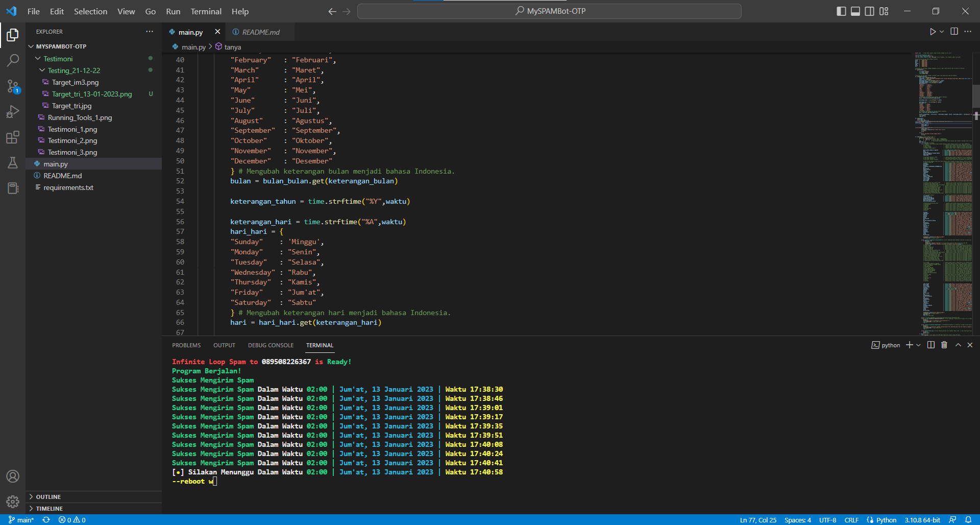Kill terminal with the trash icon
980x525 pixels.
tap(944, 345)
